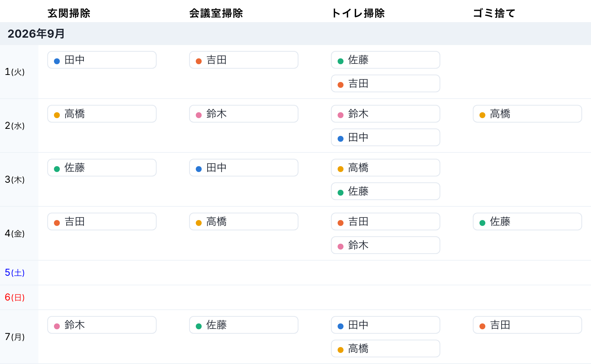Select 高橋 in 玄関掃除 on 2(水)
The image size is (591, 364).
click(x=102, y=114)
